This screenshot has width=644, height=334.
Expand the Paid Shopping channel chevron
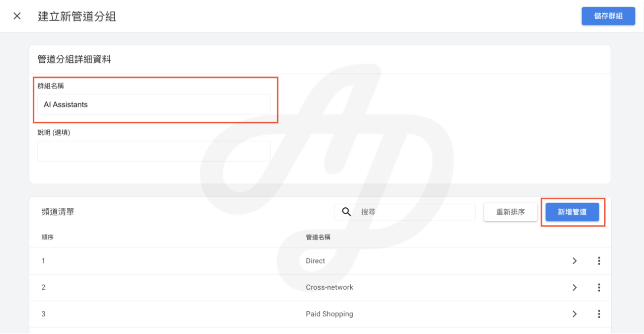(575, 314)
